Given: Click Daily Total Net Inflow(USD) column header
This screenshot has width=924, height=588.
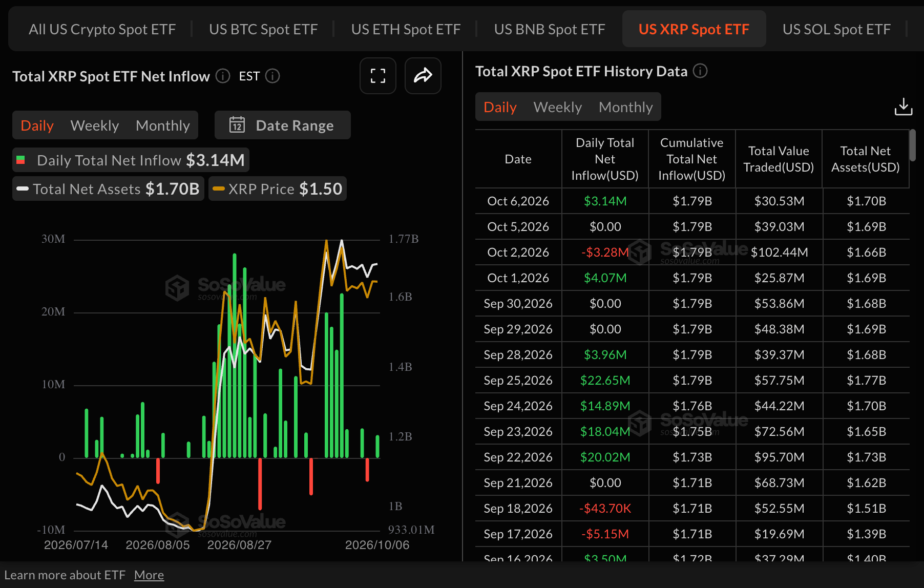Looking at the screenshot, I should point(605,159).
